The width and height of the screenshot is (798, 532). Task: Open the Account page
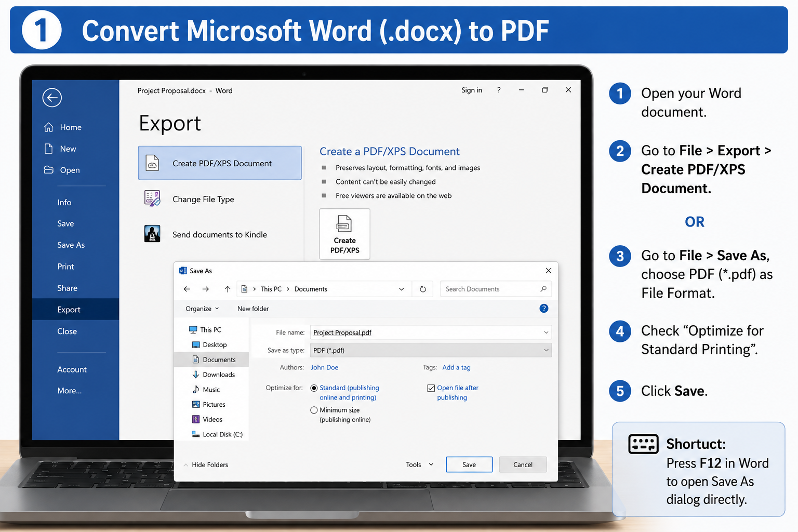tap(72, 369)
